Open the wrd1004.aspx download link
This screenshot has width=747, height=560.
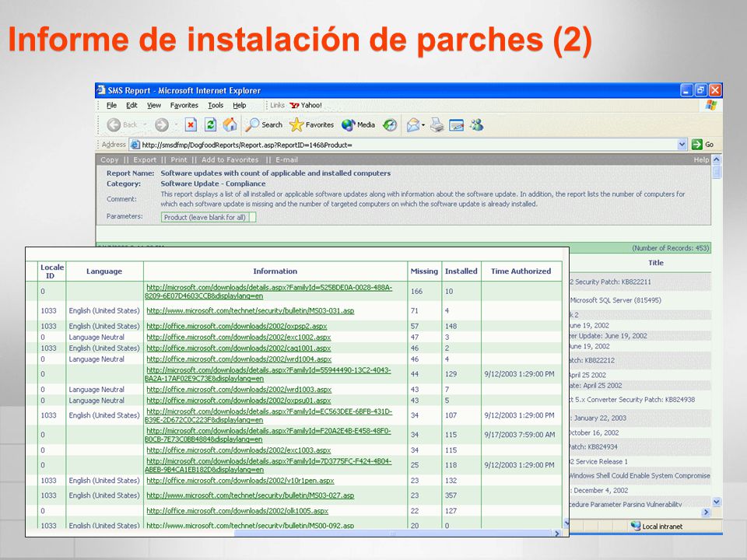(x=239, y=359)
